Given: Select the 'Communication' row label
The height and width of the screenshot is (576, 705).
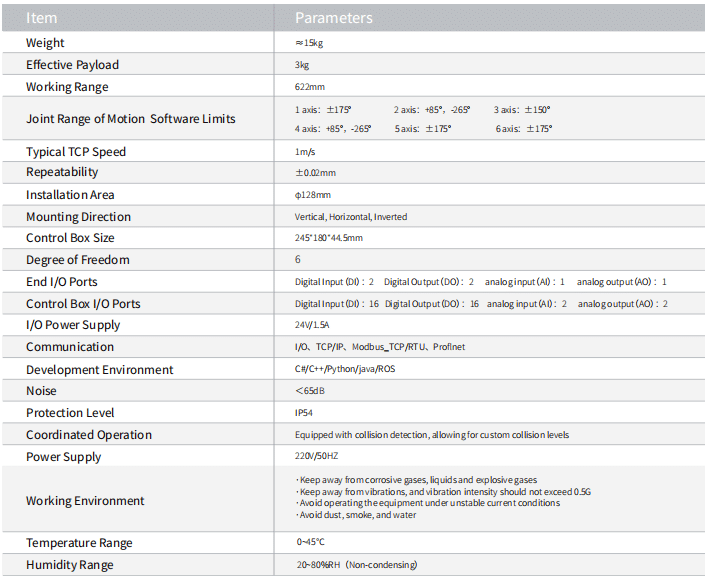Looking at the screenshot, I should click(x=70, y=347).
